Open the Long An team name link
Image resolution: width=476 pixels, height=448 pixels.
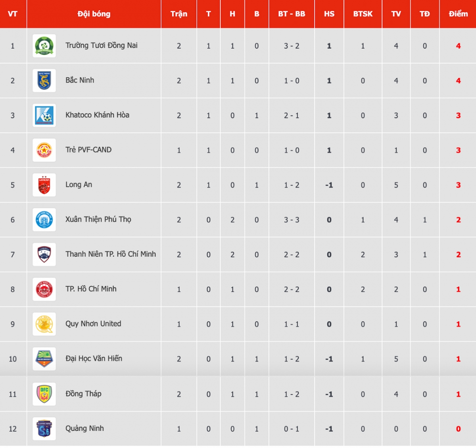tap(79, 185)
